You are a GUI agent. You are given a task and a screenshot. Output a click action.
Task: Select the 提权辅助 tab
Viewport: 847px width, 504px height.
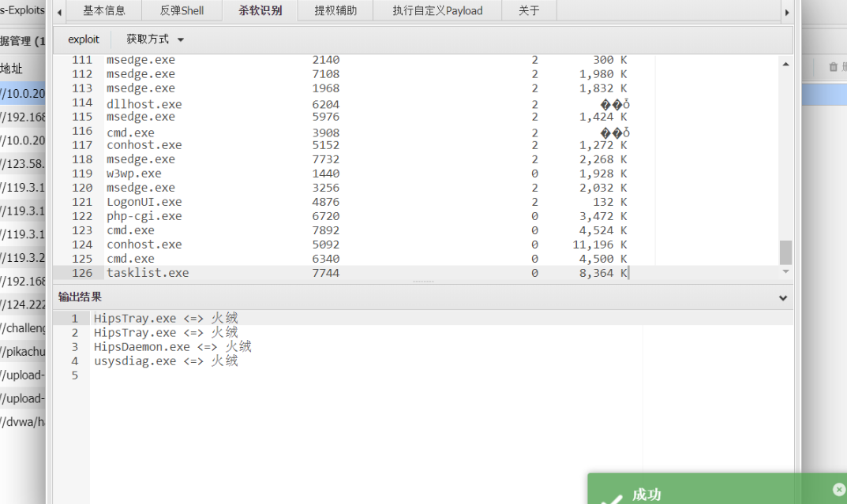pos(335,11)
